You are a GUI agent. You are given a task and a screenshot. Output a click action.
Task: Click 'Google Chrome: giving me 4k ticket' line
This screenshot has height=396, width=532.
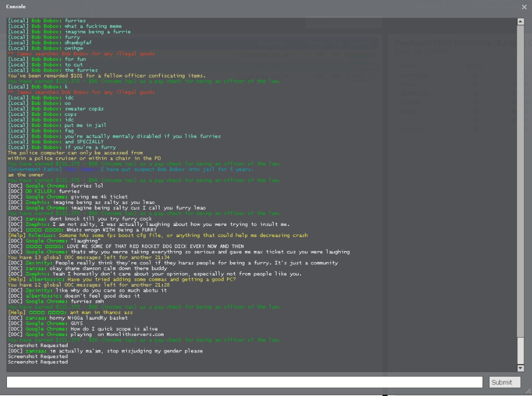tap(68, 197)
